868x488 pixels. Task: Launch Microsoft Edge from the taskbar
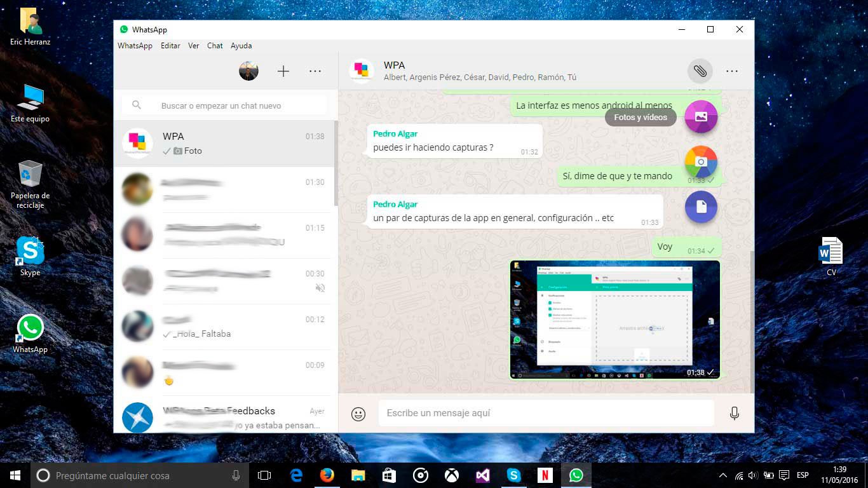pos(296,475)
